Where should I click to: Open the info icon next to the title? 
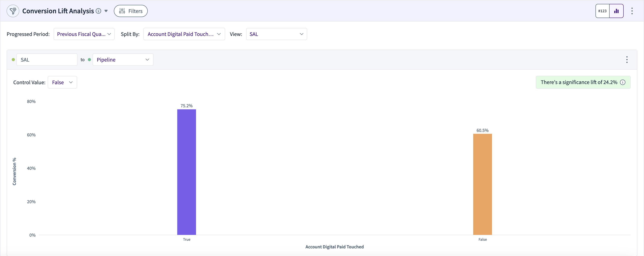coord(99,11)
